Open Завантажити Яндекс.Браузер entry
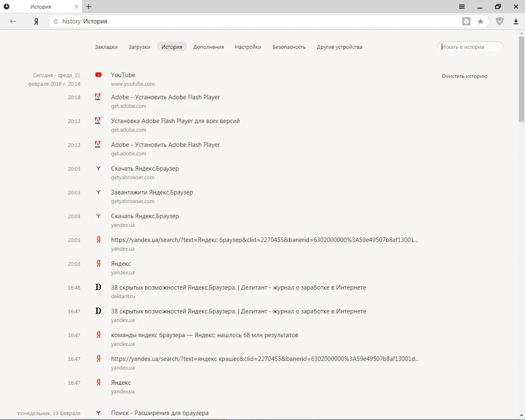Screen dimensions: 525x420 tap(152, 192)
